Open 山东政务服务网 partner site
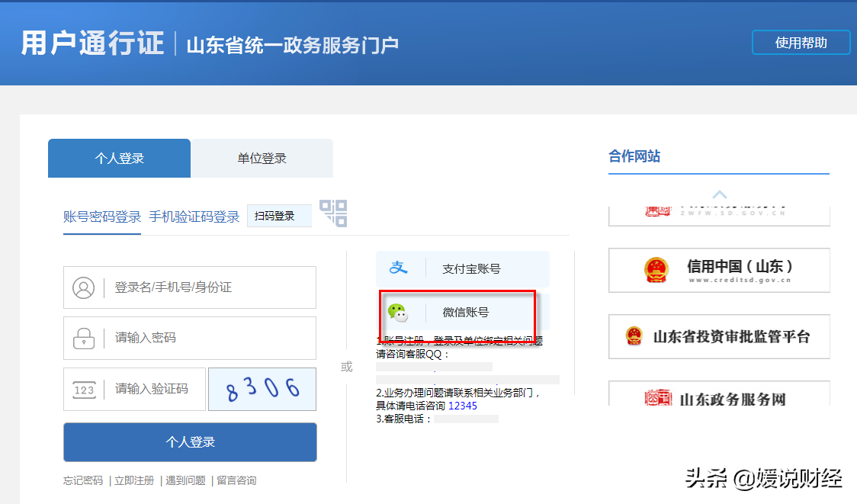The height and width of the screenshot is (504, 857). coord(719,393)
